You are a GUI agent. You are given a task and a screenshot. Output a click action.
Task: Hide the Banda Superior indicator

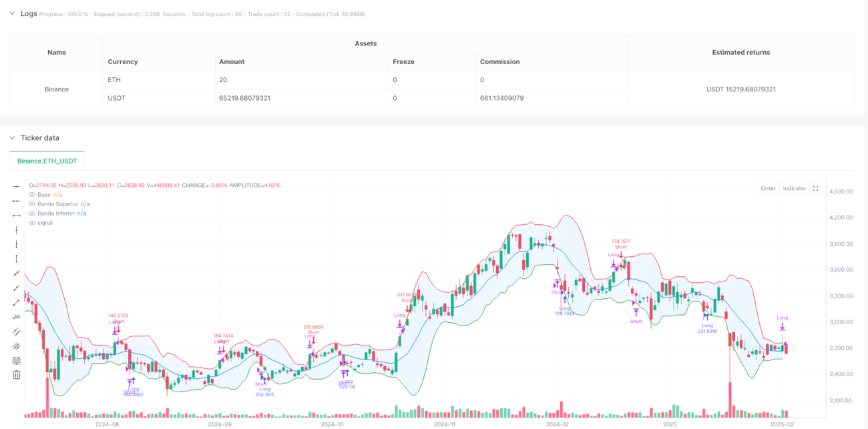pos(31,203)
